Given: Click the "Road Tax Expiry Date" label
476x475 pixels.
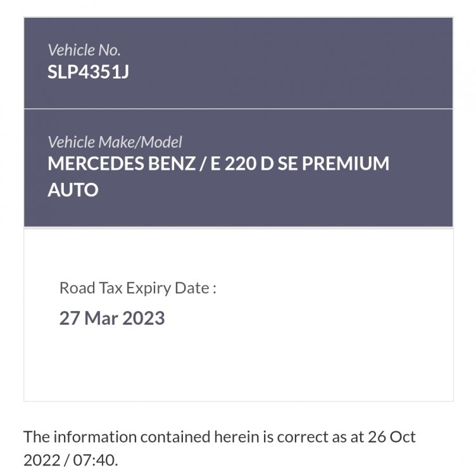Looking at the screenshot, I should pos(137,288).
